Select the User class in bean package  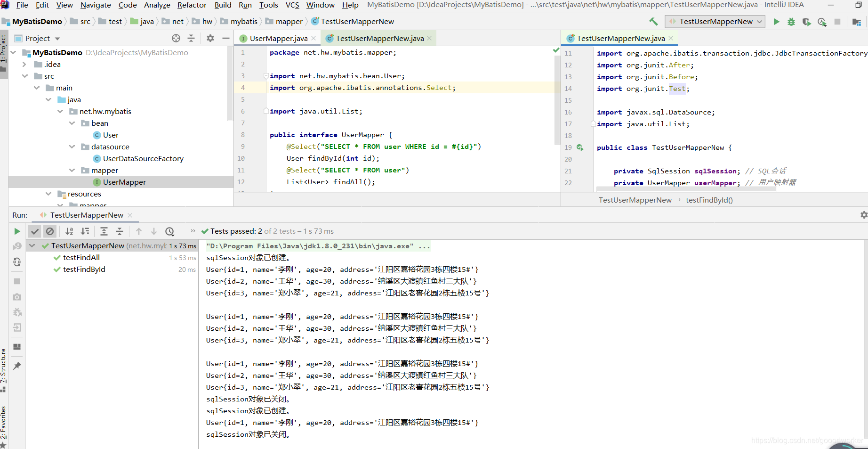point(111,135)
